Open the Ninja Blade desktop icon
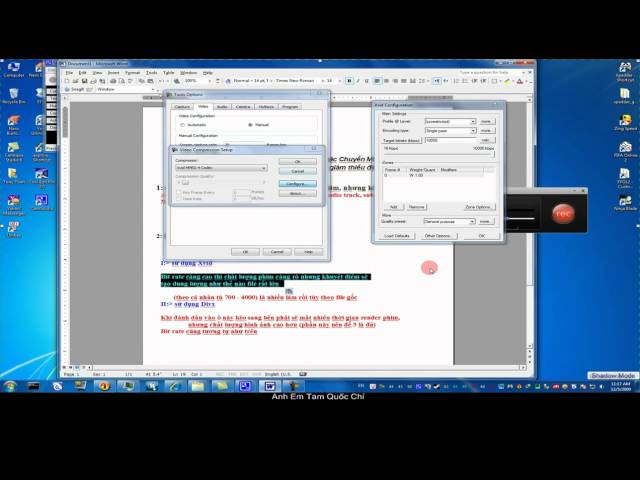Screen dimensions: 640x480 (625, 203)
